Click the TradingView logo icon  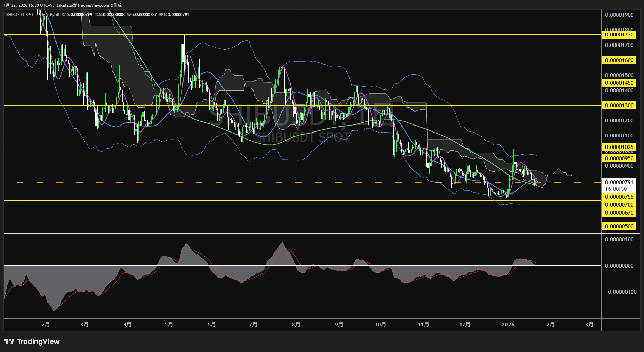click(9, 341)
